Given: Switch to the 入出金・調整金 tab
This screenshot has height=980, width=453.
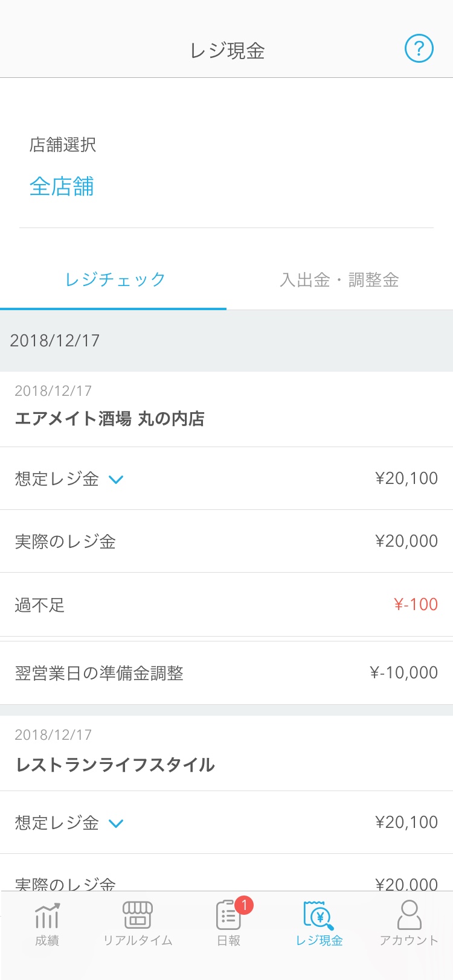Looking at the screenshot, I should click(339, 280).
